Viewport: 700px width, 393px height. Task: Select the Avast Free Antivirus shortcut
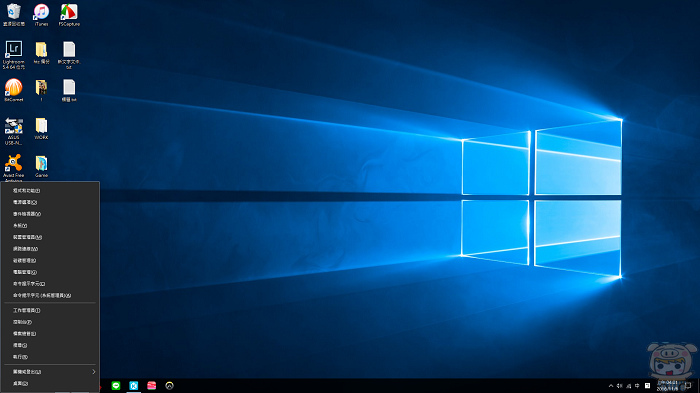14,168
